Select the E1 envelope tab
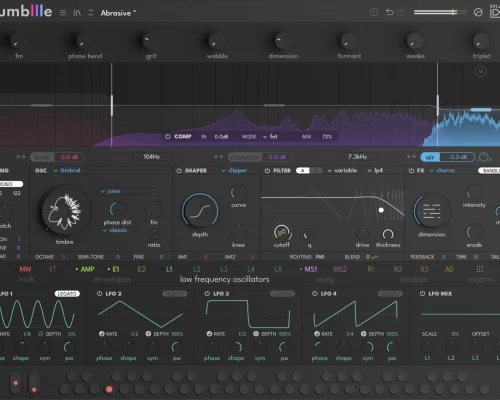 [x=113, y=269]
